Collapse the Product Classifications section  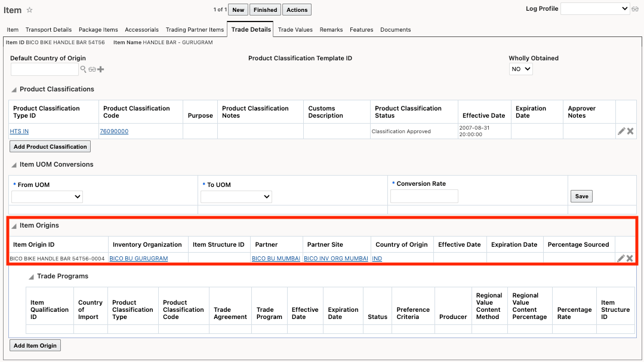14,90
